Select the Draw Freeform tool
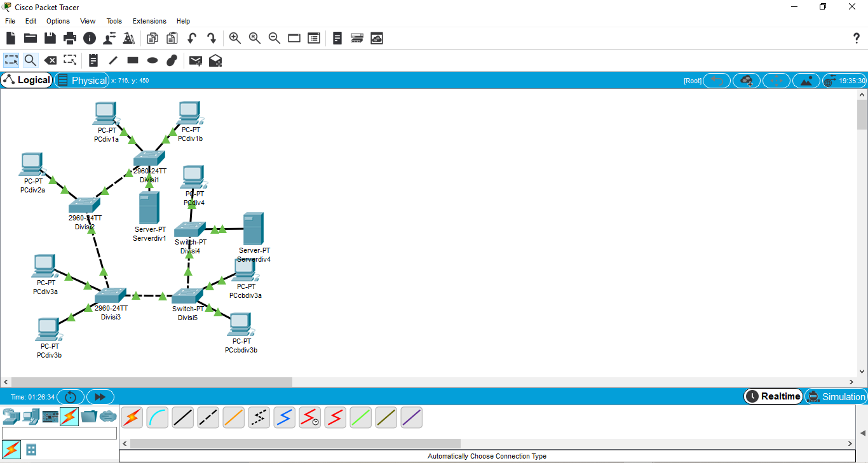Image resolution: width=868 pixels, height=463 pixels. click(x=172, y=60)
